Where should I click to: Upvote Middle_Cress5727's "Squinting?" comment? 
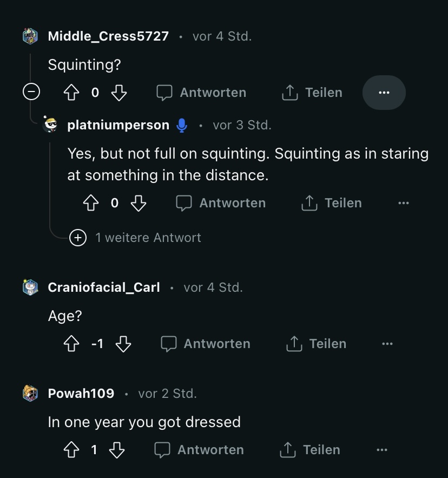pyautogui.click(x=71, y=93)
